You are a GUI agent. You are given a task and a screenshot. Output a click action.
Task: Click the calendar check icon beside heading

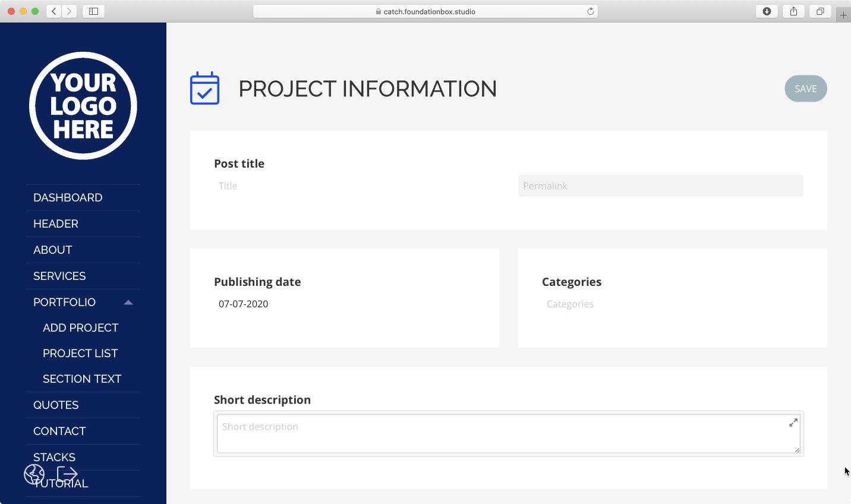click(x=204, y=89)
